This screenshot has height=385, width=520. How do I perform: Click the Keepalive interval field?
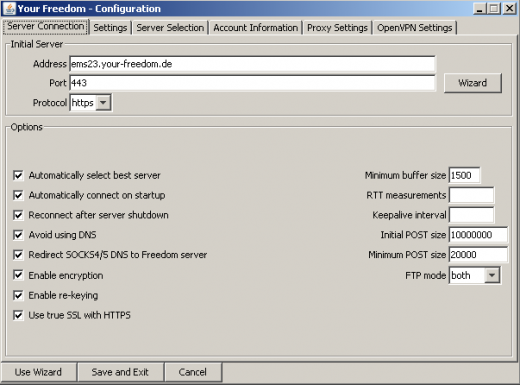point(471,215)
